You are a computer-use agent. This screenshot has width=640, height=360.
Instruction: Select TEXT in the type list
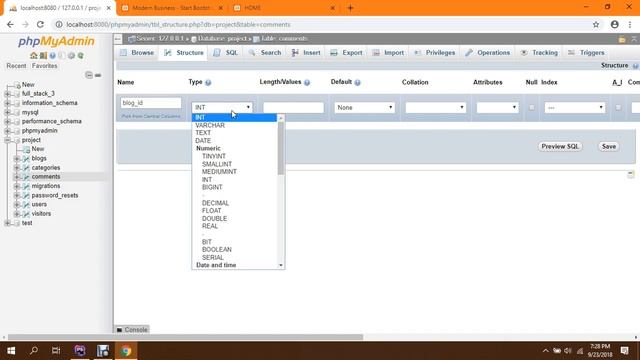[203, 133]
